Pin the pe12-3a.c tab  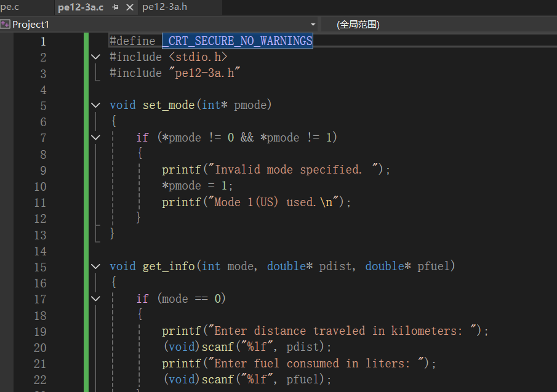[115, 7]
